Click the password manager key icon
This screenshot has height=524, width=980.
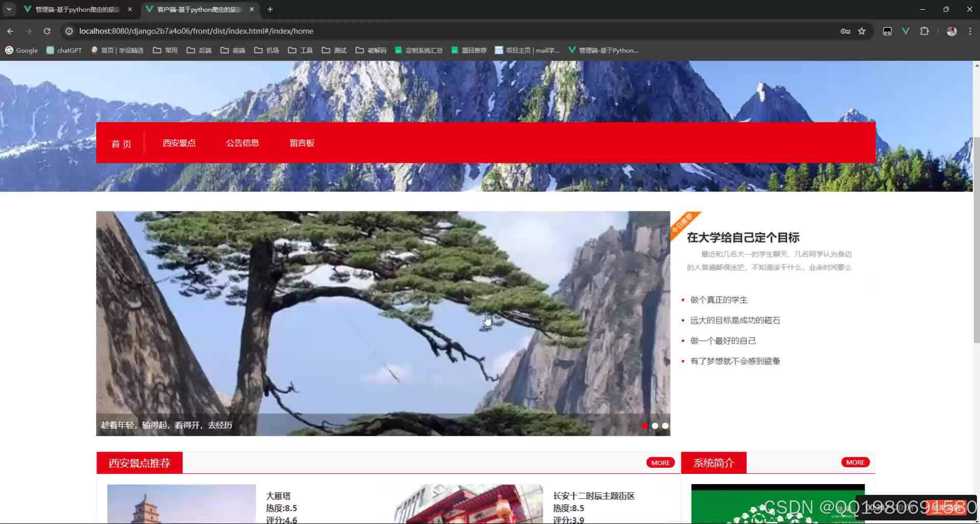click(845, 31)
